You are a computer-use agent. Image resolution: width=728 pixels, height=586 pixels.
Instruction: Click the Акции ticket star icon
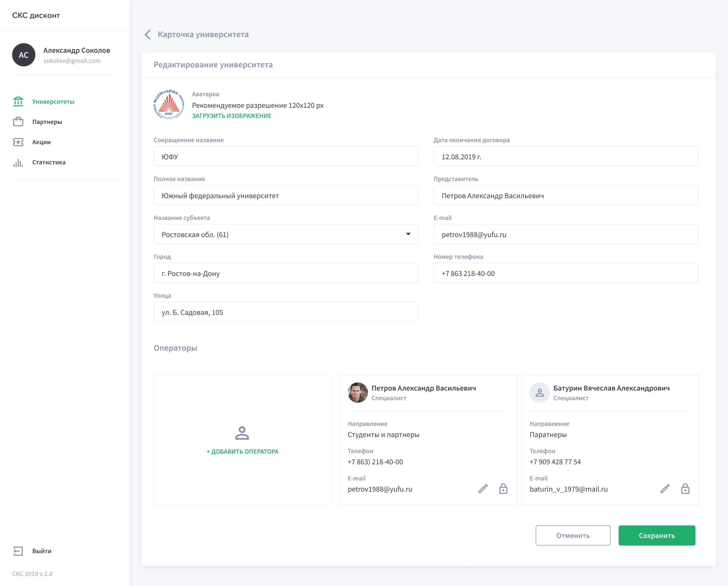point(18,142)
